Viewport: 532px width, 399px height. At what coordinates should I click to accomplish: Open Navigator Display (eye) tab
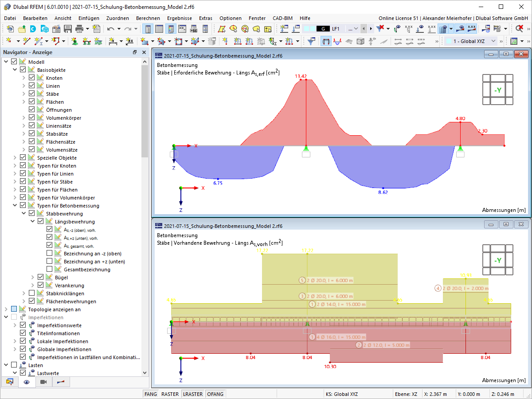27,382
